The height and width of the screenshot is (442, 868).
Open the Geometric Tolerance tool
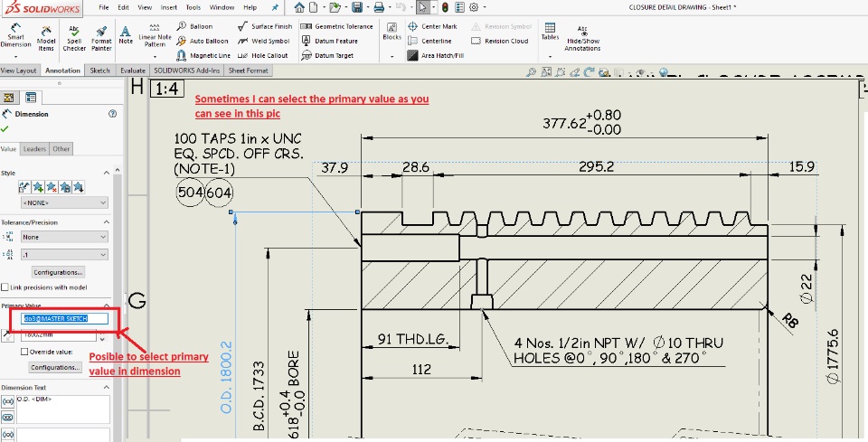click(336, 26)
